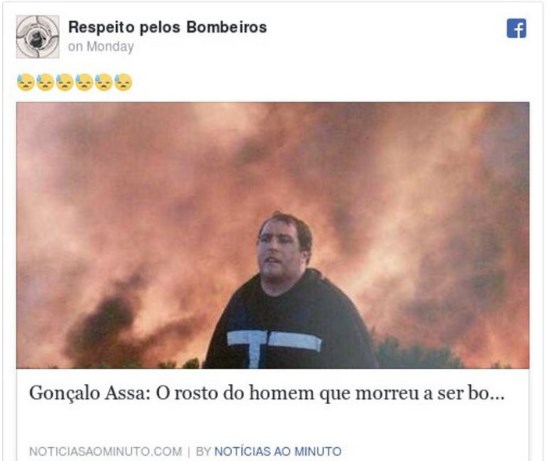
Task: Click the "on Monday" post timestamp
Action: (101, 46)
